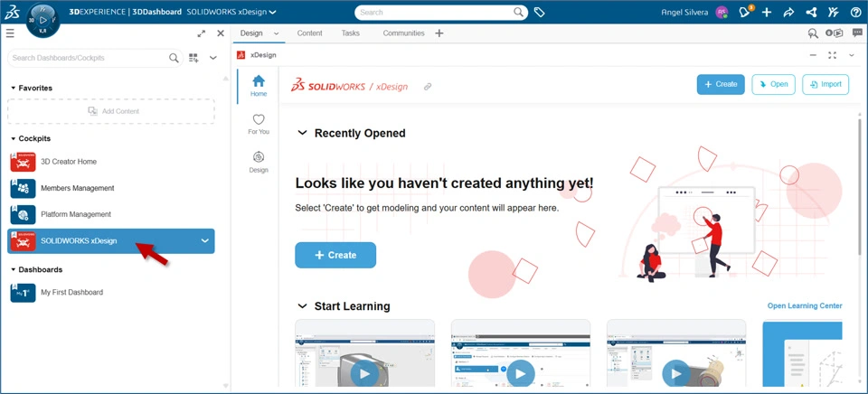Open the Learning Center link
Screen dimensions: 868x394
point(805,305)
